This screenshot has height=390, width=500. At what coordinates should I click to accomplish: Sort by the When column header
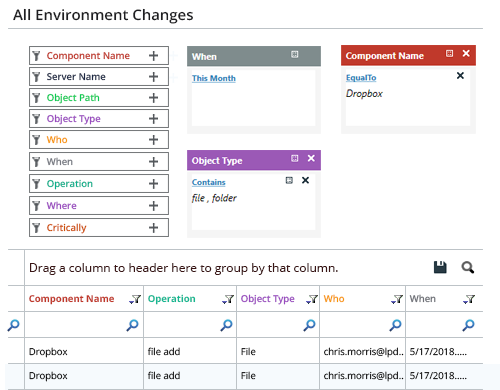click(423, 299)
